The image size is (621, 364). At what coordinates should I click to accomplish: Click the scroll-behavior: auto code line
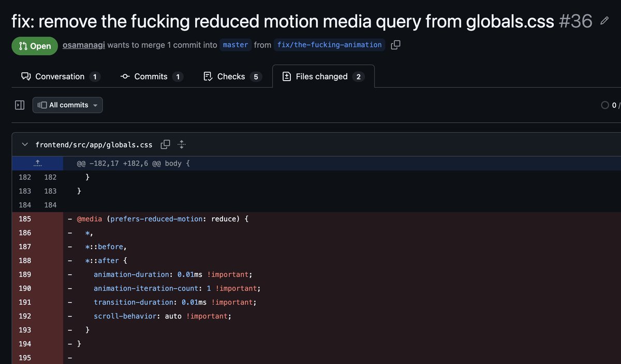pos(162,316)
